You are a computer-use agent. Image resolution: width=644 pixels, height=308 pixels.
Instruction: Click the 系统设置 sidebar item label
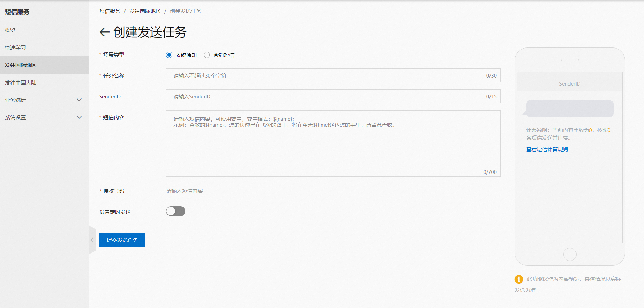[x=15, y=118]
